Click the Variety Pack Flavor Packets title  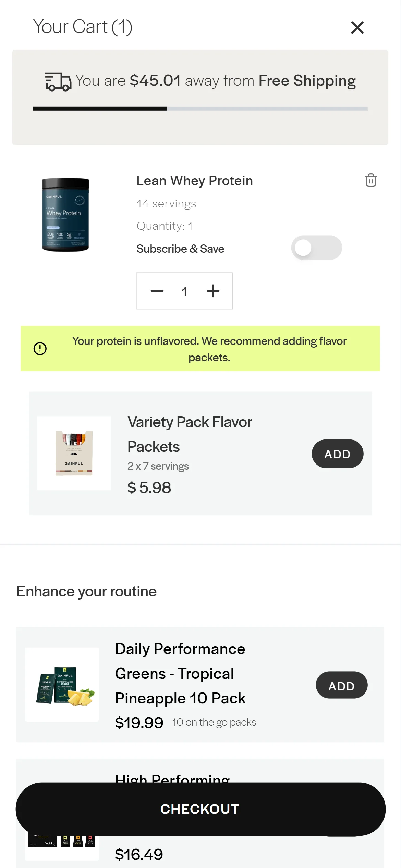(x=190, y=434)
